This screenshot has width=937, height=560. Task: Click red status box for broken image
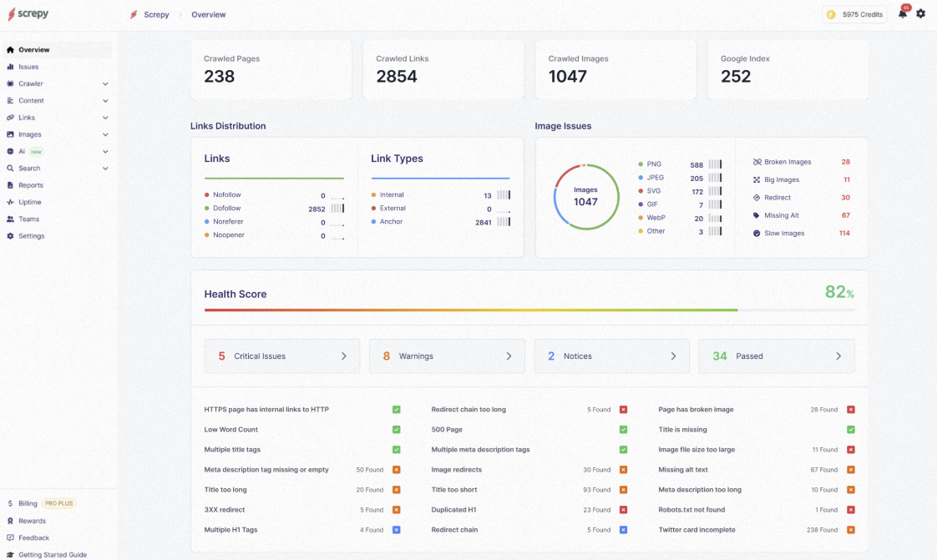[x=850, y=410]
